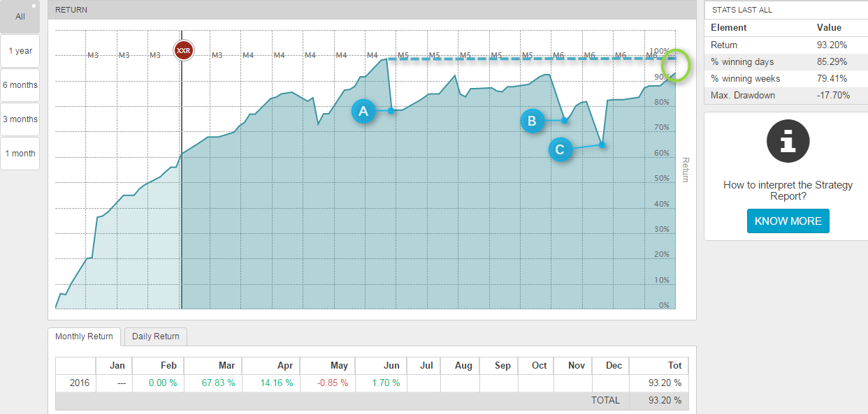Click the green circle at the chart's end
Viewport: 868px width, 414px height.
pos(676,64)
